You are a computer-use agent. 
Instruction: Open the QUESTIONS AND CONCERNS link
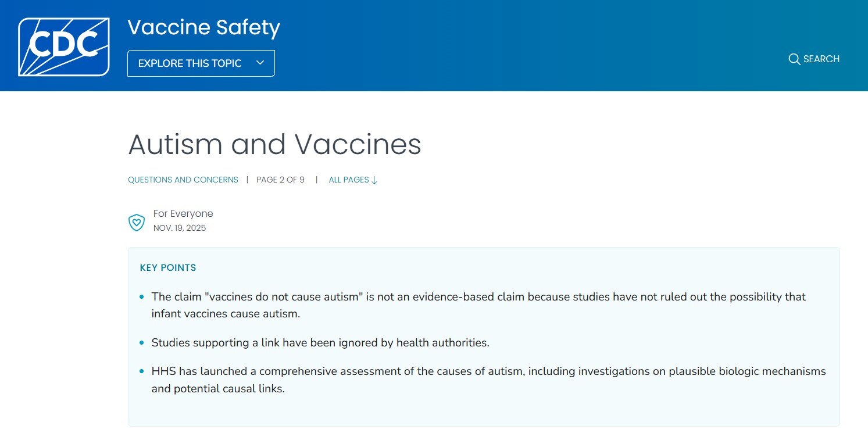pyautogui.click(x=183, y=180)
